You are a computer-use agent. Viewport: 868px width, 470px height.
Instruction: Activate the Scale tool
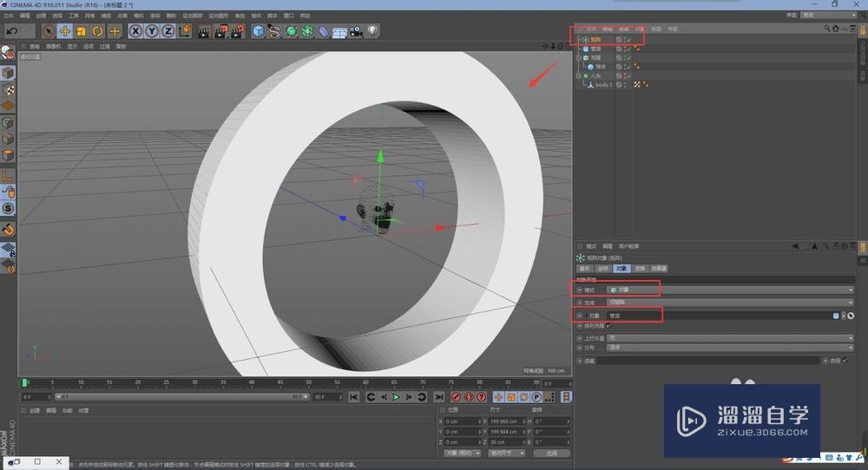(x=82, y=31)
